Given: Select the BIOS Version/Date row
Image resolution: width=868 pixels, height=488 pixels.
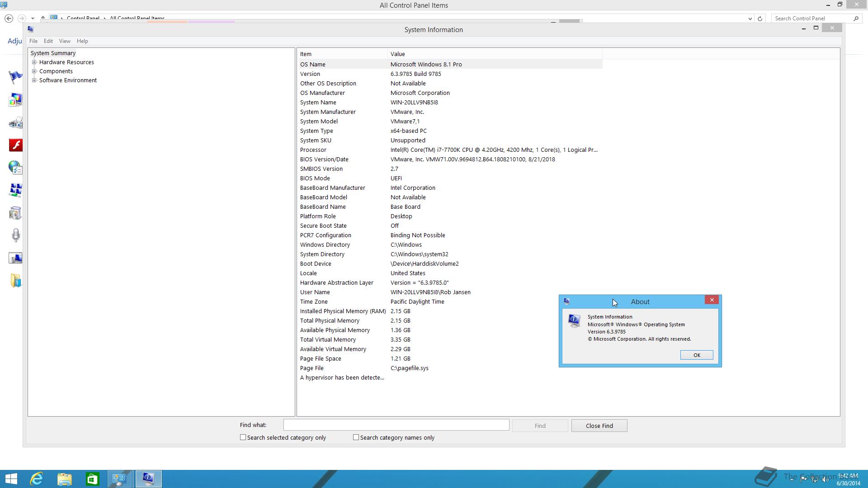Looking at the screenshot, I should (x=450, y=159).
